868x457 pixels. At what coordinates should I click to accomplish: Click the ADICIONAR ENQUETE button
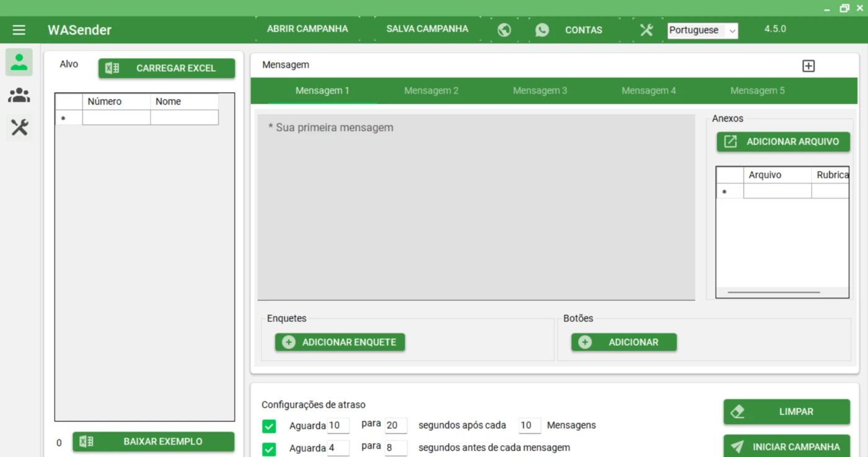340,342
